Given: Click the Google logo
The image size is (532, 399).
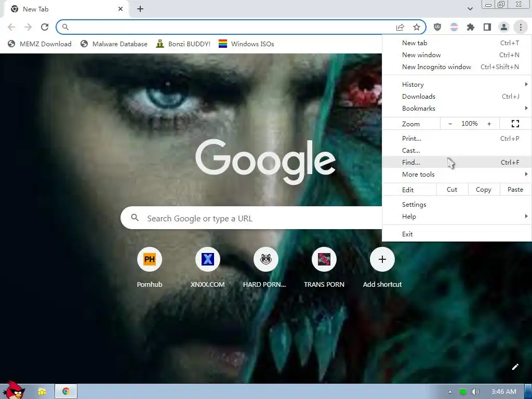Looking at the screenshot, I should pos(265,162).
